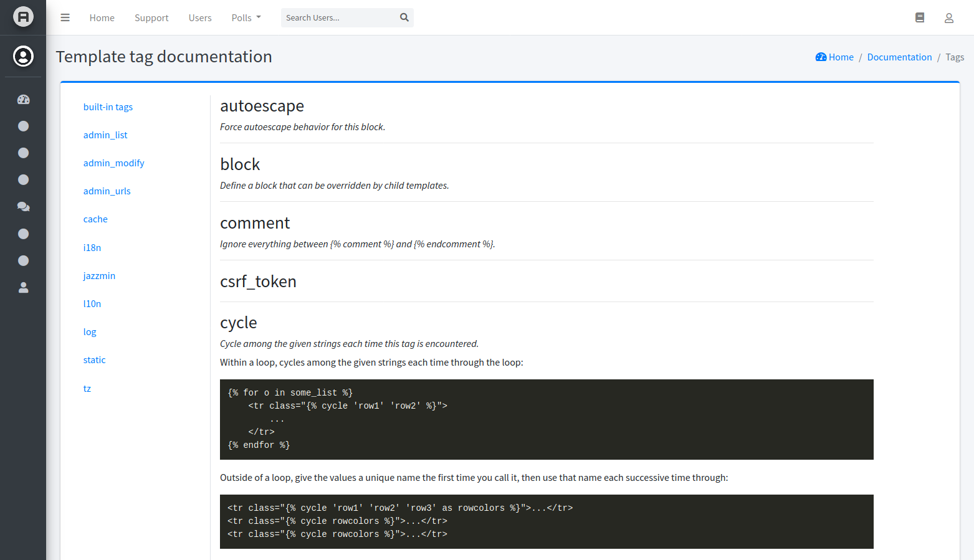Click the person icon at sidebar bottom
Viewport: 974px width, 560px height.
pos(24,288)
